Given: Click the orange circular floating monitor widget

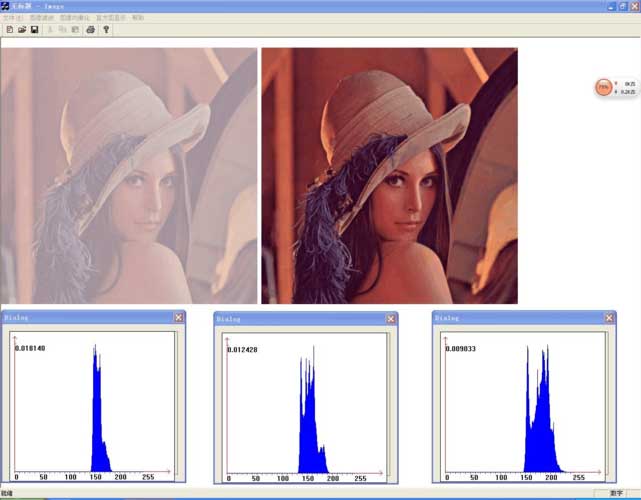Looking at the screenshot, I should 603,87.
